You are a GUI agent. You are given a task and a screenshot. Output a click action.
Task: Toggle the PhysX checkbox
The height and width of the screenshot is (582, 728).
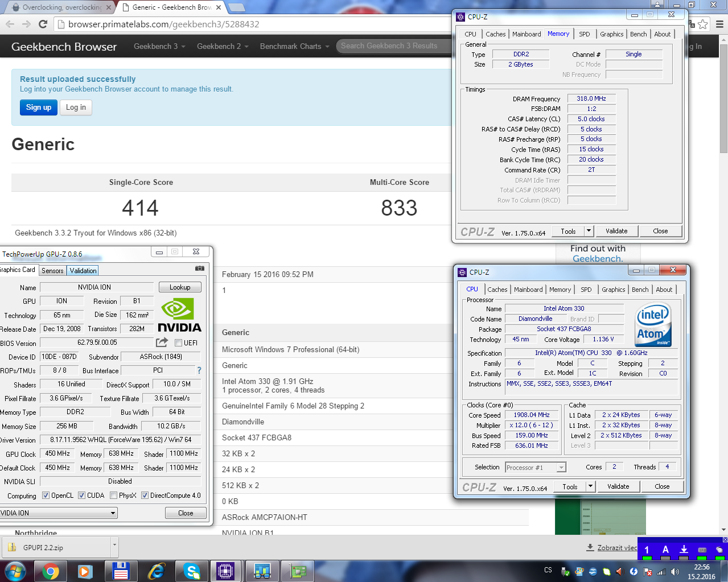coord(113,495)
